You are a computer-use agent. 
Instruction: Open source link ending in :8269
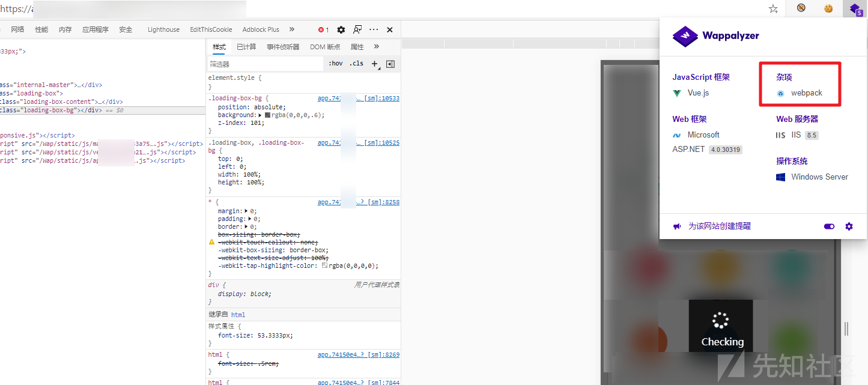tap(359, 355)
